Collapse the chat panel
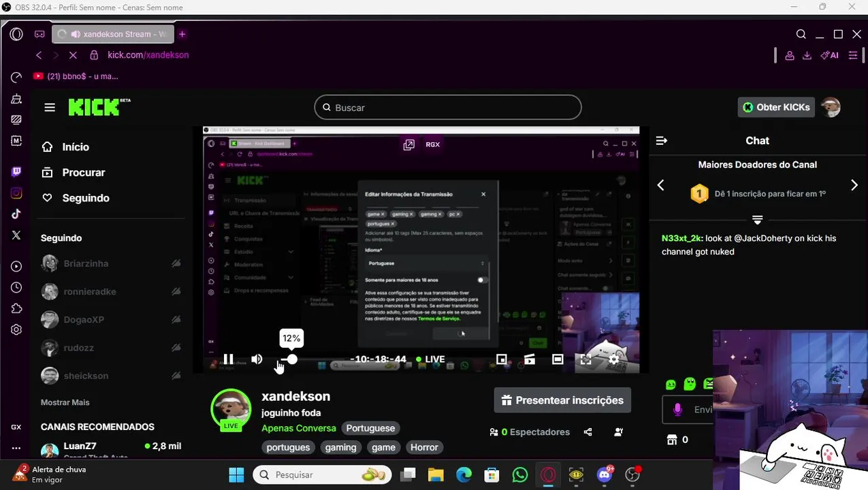Viewport: 868px width, 490px height. point(661,141)
